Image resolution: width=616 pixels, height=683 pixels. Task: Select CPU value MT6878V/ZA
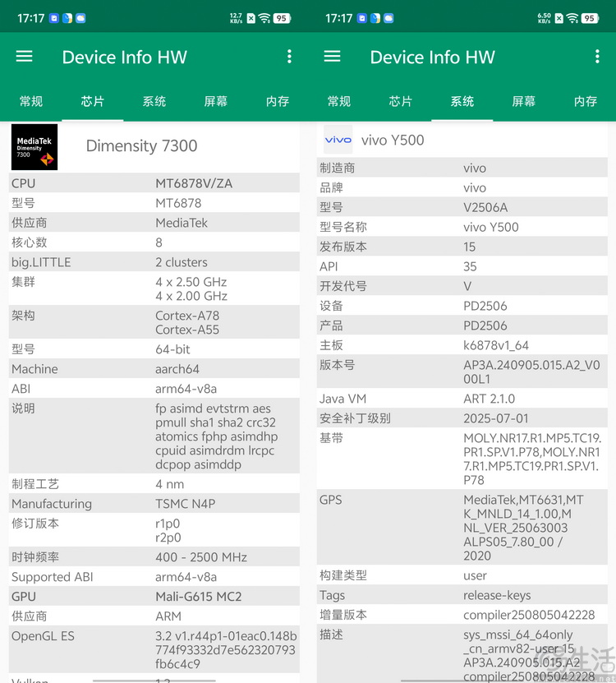[x=194, y=183]
